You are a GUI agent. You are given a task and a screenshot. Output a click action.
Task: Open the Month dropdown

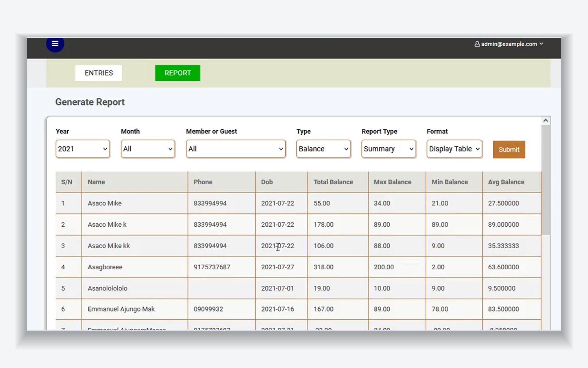[x=148, y=149]
